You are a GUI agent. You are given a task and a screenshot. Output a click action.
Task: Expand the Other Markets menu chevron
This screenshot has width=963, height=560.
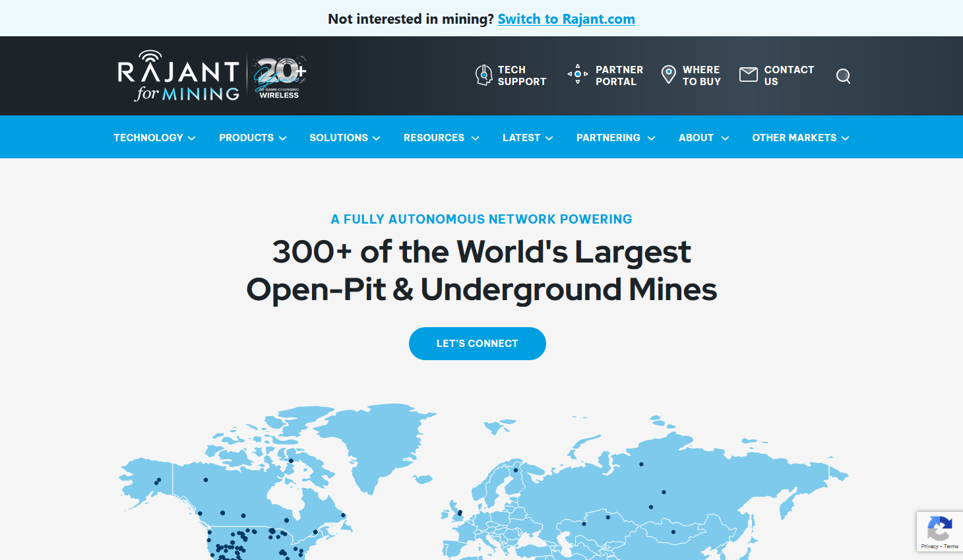pyautogui.click(x=846, y=138)
